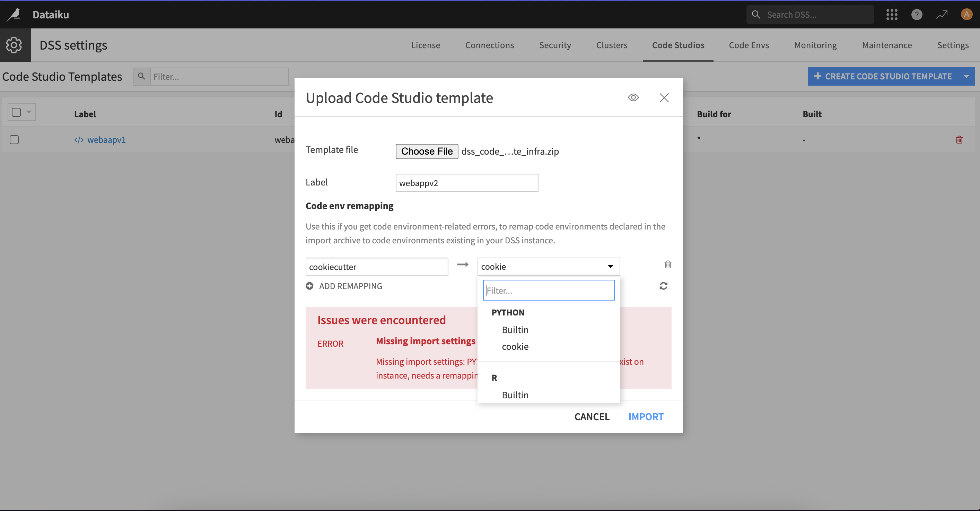Click the search icon in Search DSS

point(756,15)
